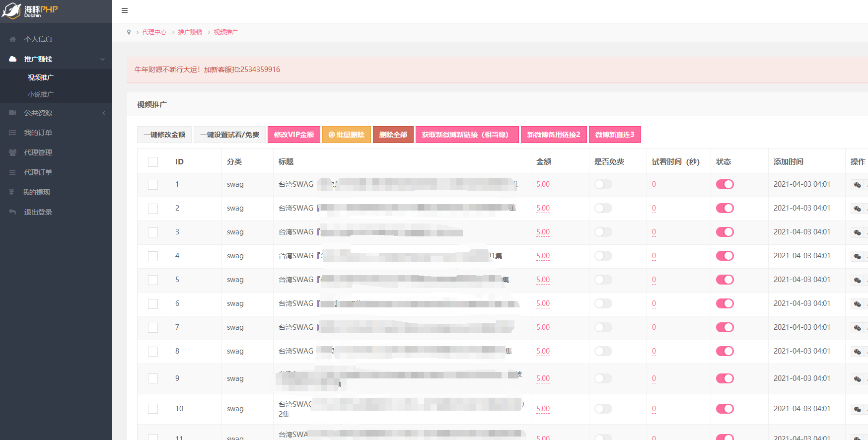The image size is (868, 440).
Task: Click the link action icon in row 1
Action: point(857,185)
